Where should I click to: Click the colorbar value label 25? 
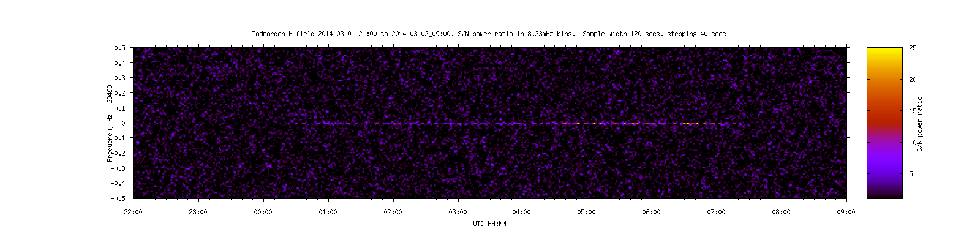coord(913,48)
